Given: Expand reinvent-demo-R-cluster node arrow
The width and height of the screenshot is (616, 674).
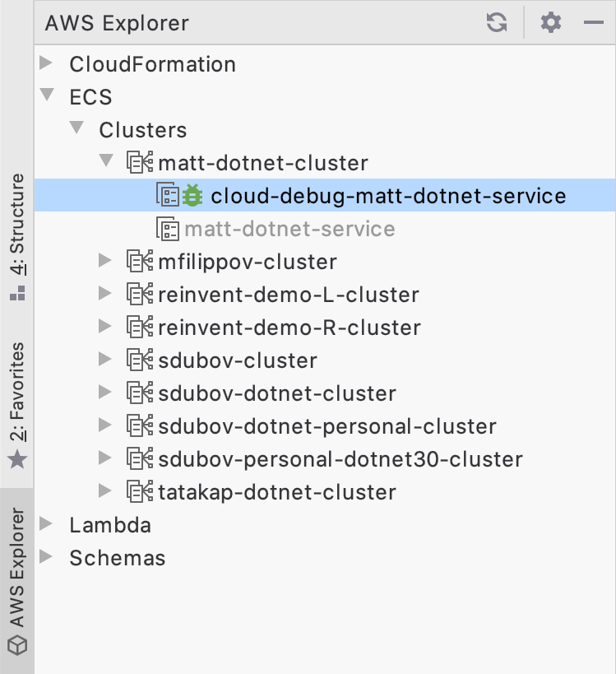Looking at the screenshot, I should (x=104, y=326).
